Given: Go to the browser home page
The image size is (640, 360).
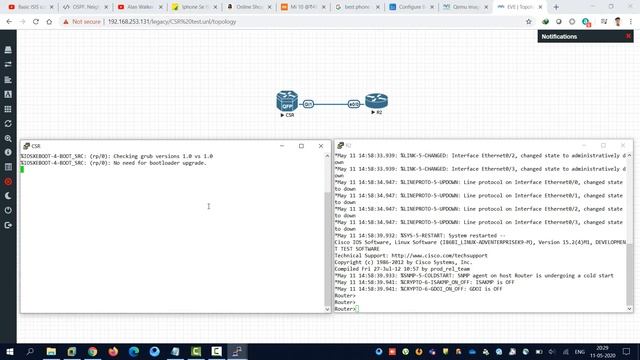Looking at the screenshot, I should pyautogui.click(x=49, y=22).
